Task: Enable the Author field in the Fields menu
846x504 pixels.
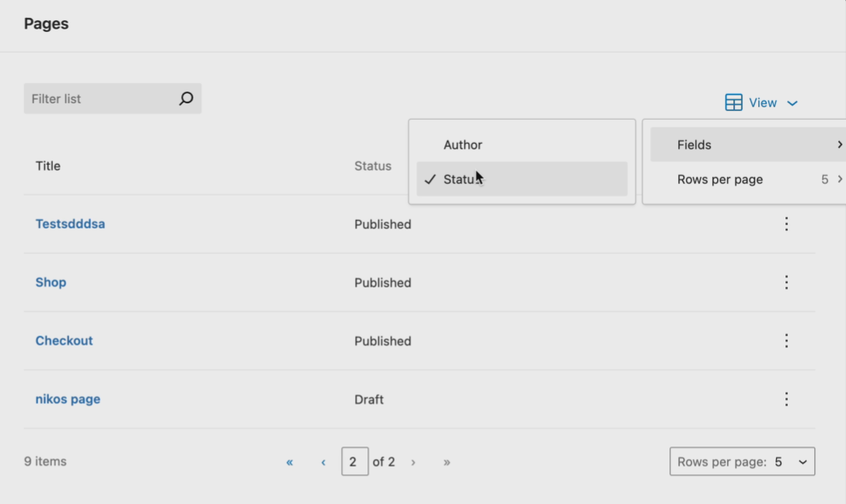Action: click(x=463, y=144)
